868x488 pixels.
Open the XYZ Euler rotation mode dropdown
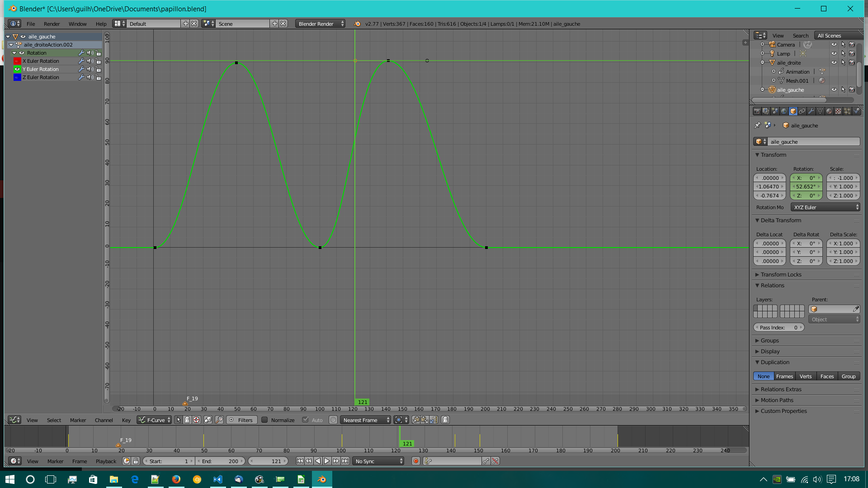pos(825,207)
